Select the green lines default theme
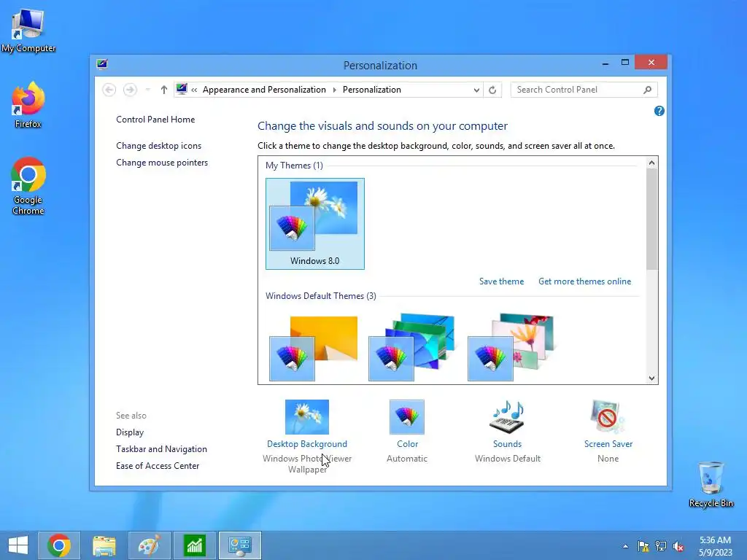This screenshot has height=560, width=747. pos(412,348)
